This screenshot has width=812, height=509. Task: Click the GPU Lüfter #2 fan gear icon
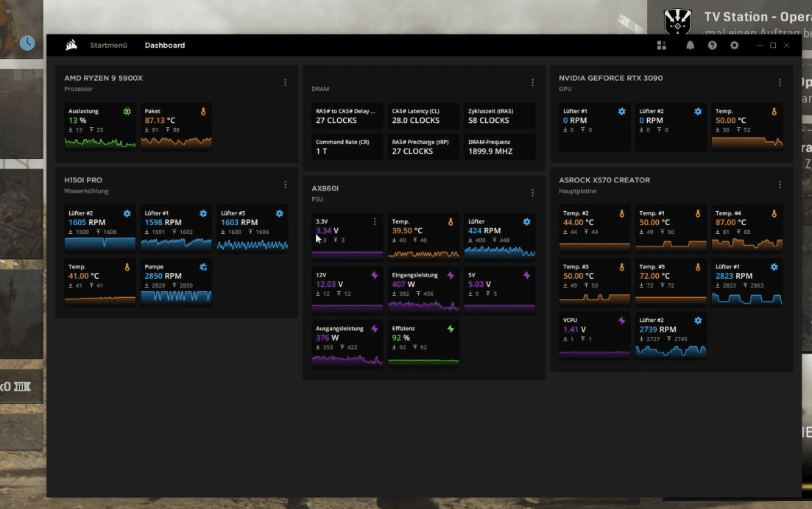click(x=698, y=111)
